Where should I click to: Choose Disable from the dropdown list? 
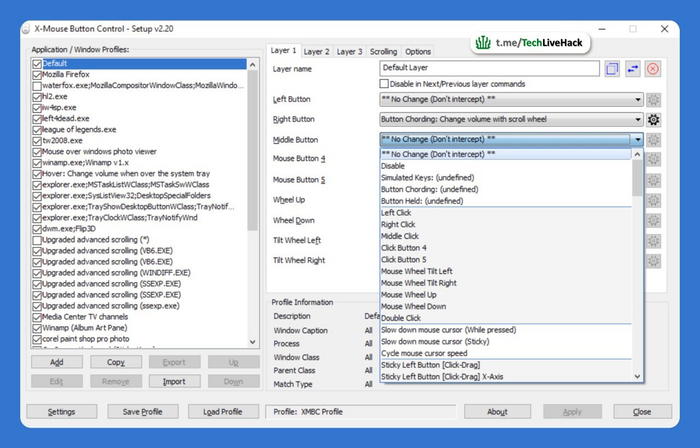click(x=506, y=166)
